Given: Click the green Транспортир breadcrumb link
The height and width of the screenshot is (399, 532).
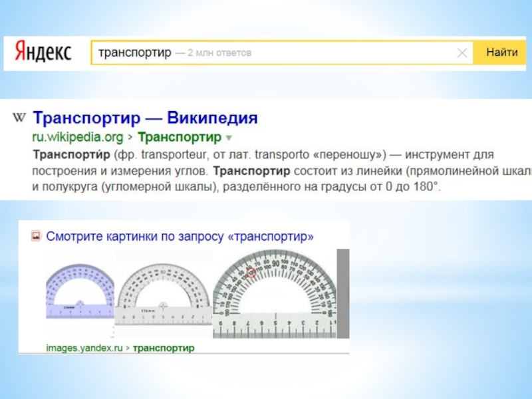Looking at the screenshot, I should pos(180,138).
